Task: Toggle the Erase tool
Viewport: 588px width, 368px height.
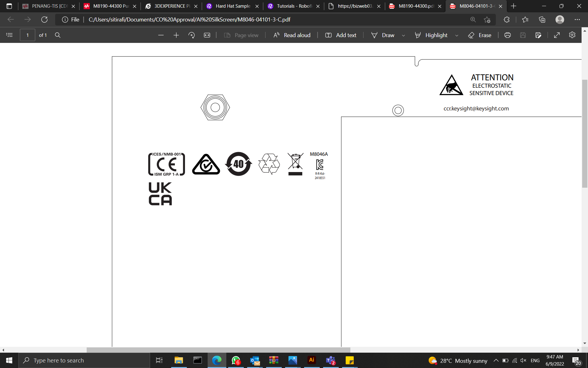Action: pyautogui.click(x=480, y=35)
